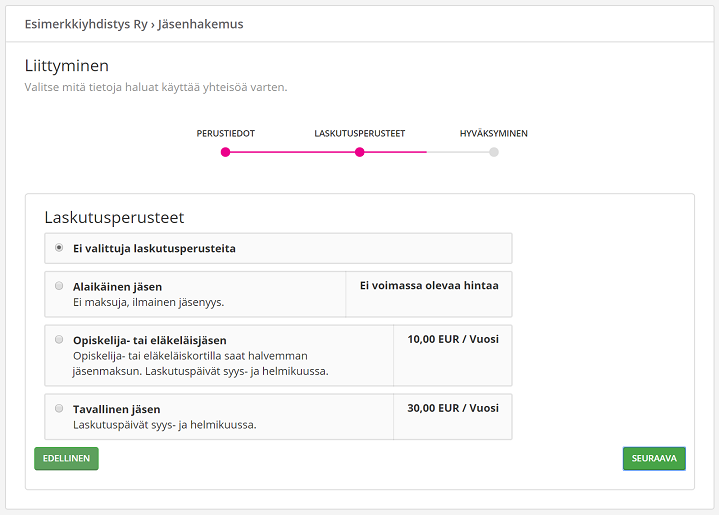
Task: Choose the 'Alaikäinen jäsen' radio option
Action: pyautogui.click(x=60, y=286)
